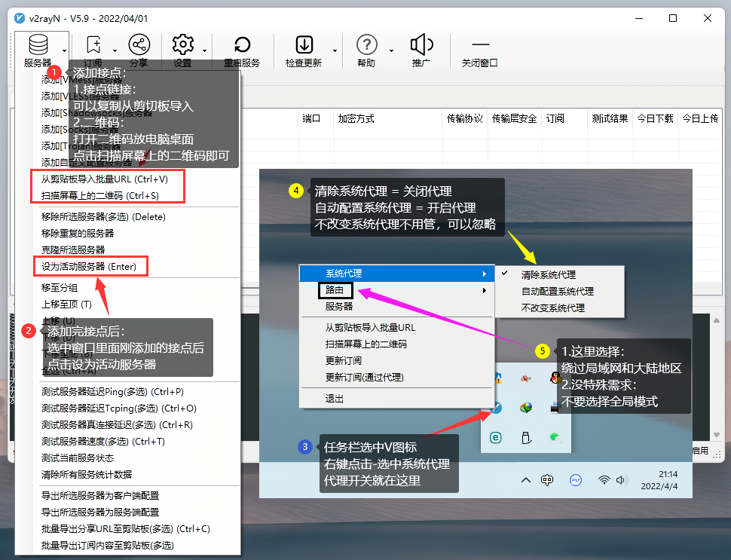Expand the 设置 dropdown arrow
The height and width of the screenshot is (560, 731).
pos(204,50)
